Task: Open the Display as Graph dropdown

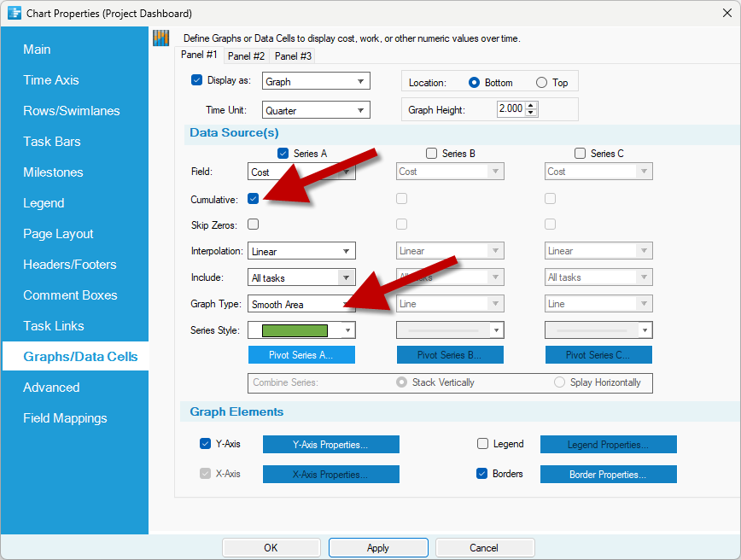Action: [x=316, y=81]
